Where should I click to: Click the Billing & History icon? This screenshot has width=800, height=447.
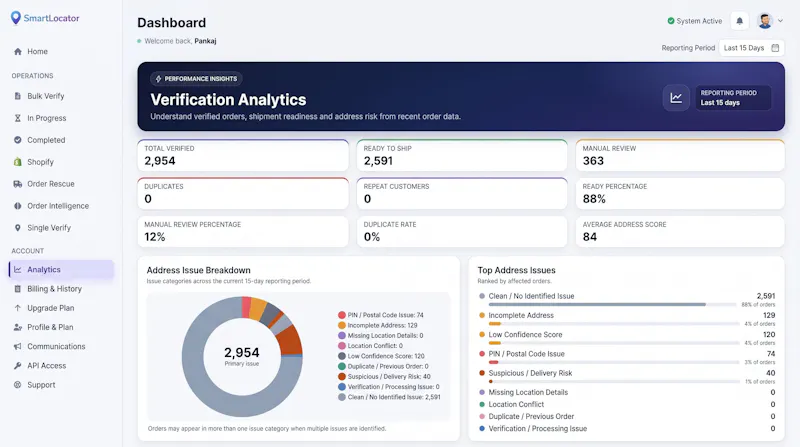(18, 289)
